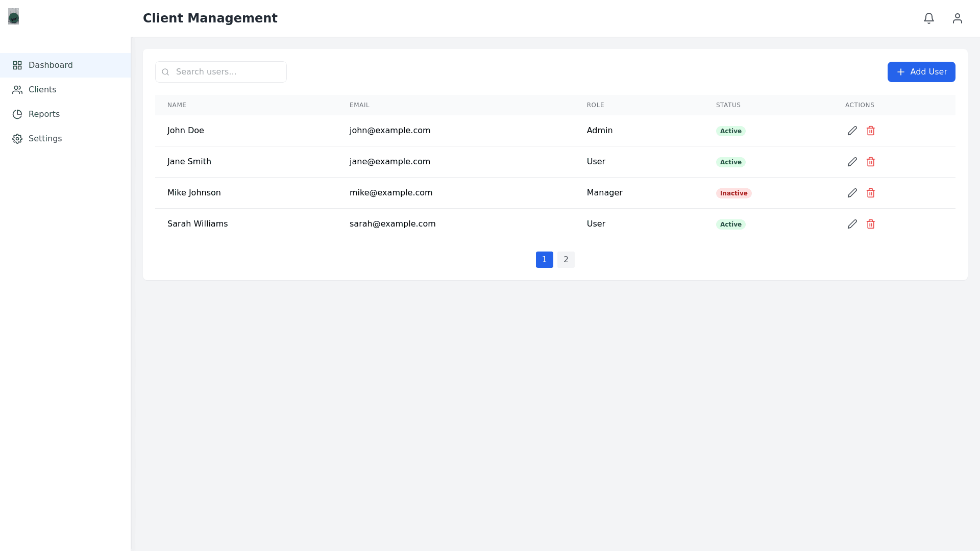Edit Mike Johnson's entry pencil icon
This screenshot has height=551, width=980.
pyautogui.click(x=852, y=193)
